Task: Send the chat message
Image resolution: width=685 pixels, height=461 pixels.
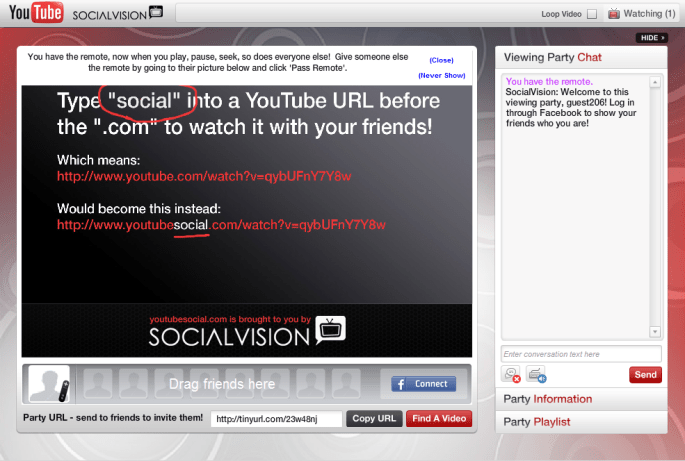Action: (x=645, y=375)
